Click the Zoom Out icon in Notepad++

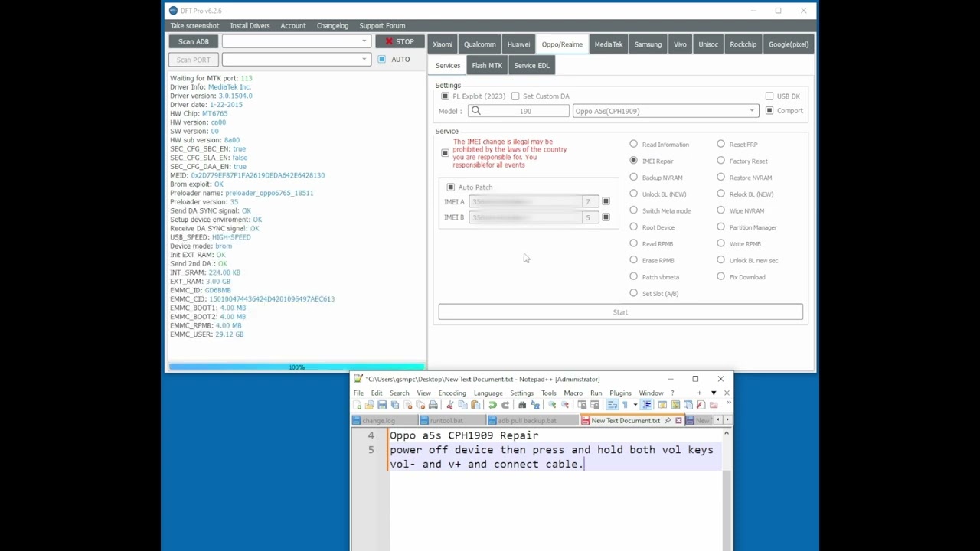pos(565,405)
